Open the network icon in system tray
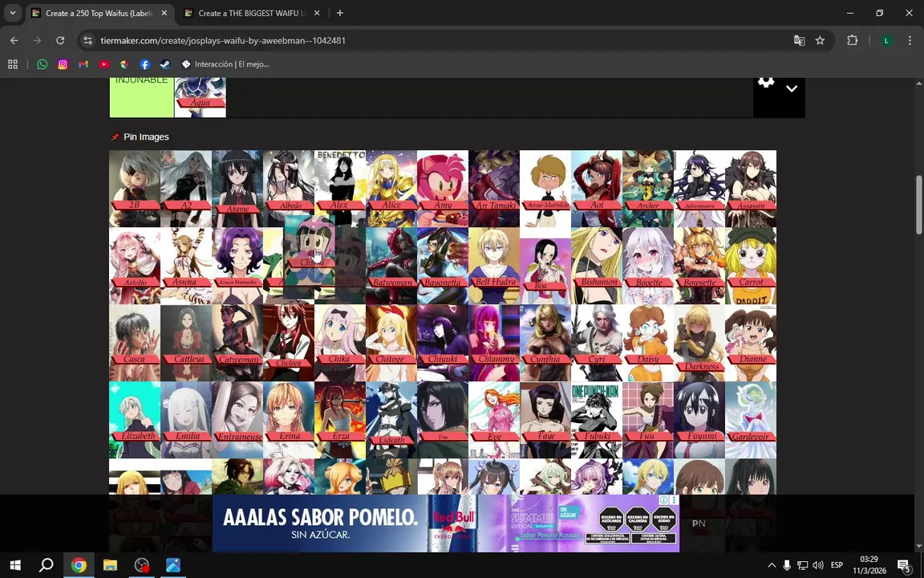The image size is (924, 578). 802,565
